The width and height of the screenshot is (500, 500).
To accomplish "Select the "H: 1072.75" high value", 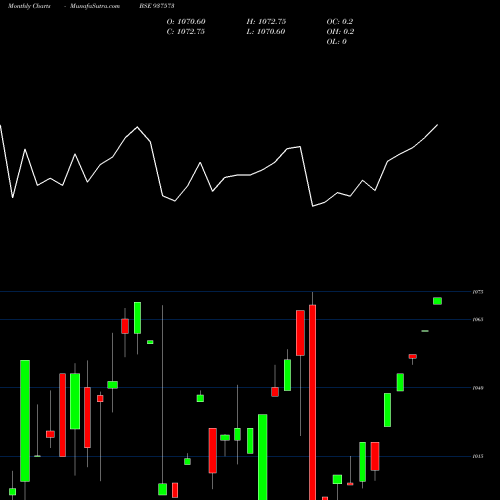I will [266, 22].
